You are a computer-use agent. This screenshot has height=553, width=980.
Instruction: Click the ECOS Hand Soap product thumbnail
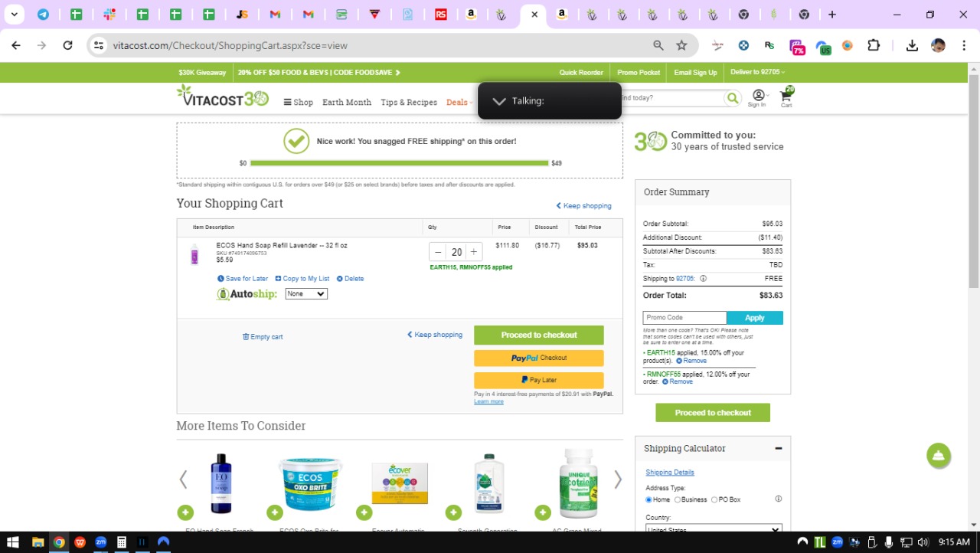(194, 254)
